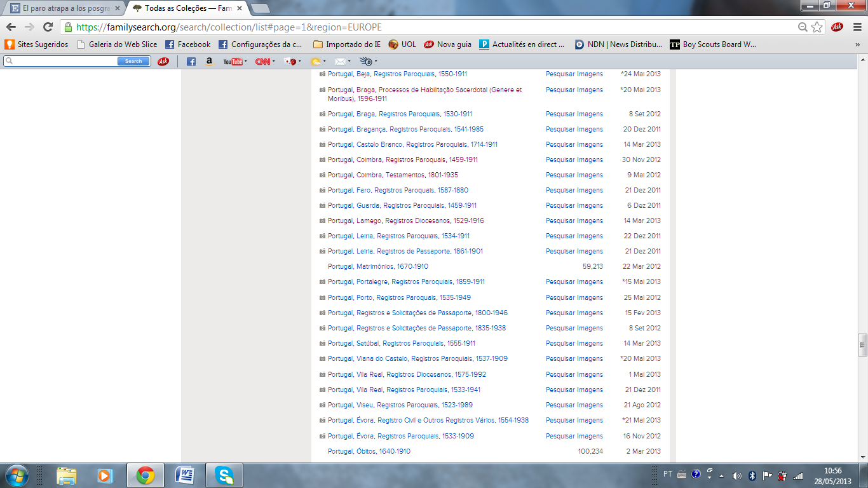Open the Chrome menu (three lines)
The width and height of the screenshot is (868, 488).
[x=855, y=27]
